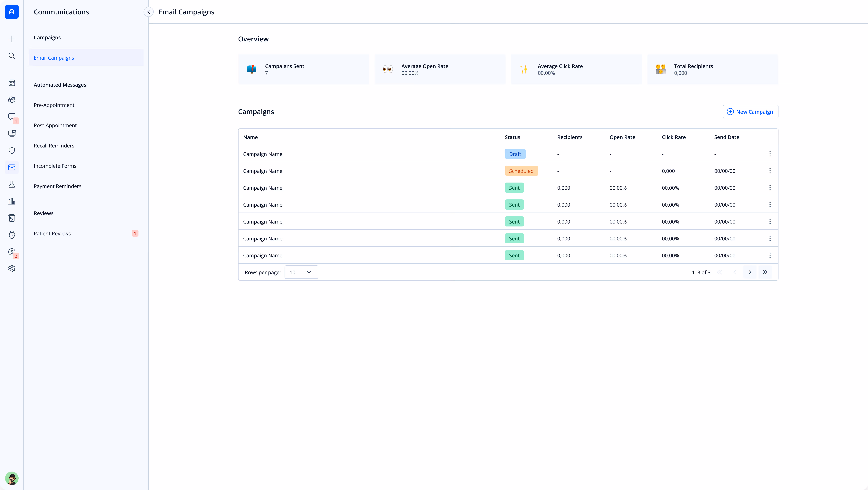This screenshot has height=490, width=868.
Task: Open search from the sidebar magnifier icon
Action: [12, 56]
